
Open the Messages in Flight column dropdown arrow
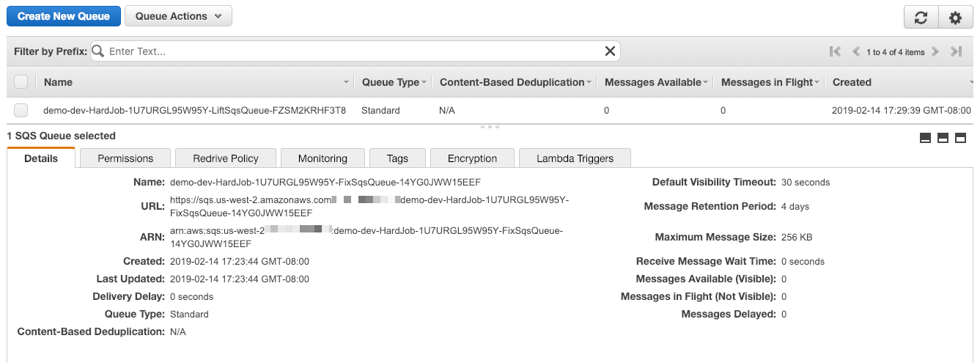point(818,83)
